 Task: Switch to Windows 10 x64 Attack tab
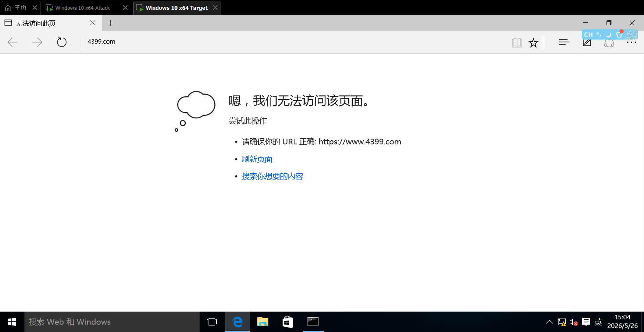(83, 8)
